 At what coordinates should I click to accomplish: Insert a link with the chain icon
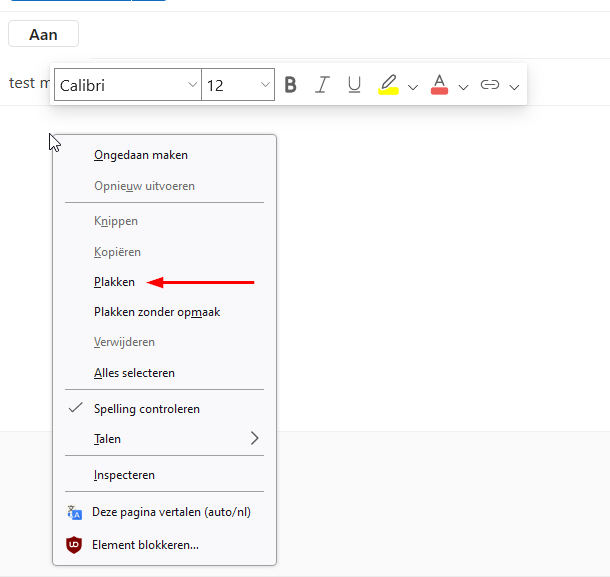[490, 85]
